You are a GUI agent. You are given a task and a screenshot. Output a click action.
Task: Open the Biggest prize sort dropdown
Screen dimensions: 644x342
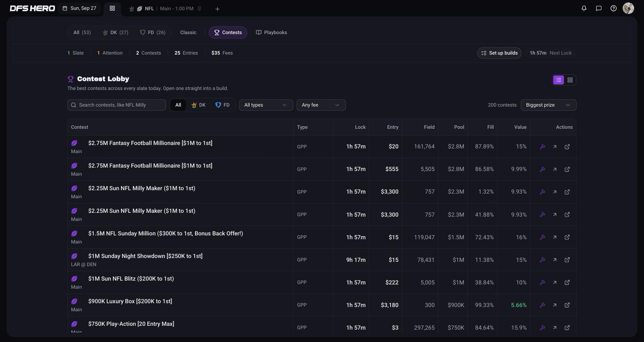click(548, 105)
